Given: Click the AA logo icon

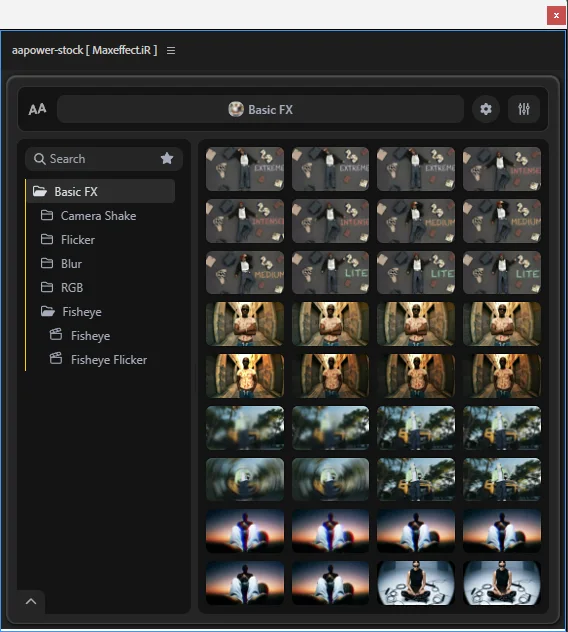Looking at the screenshot, I should point(37,109).
